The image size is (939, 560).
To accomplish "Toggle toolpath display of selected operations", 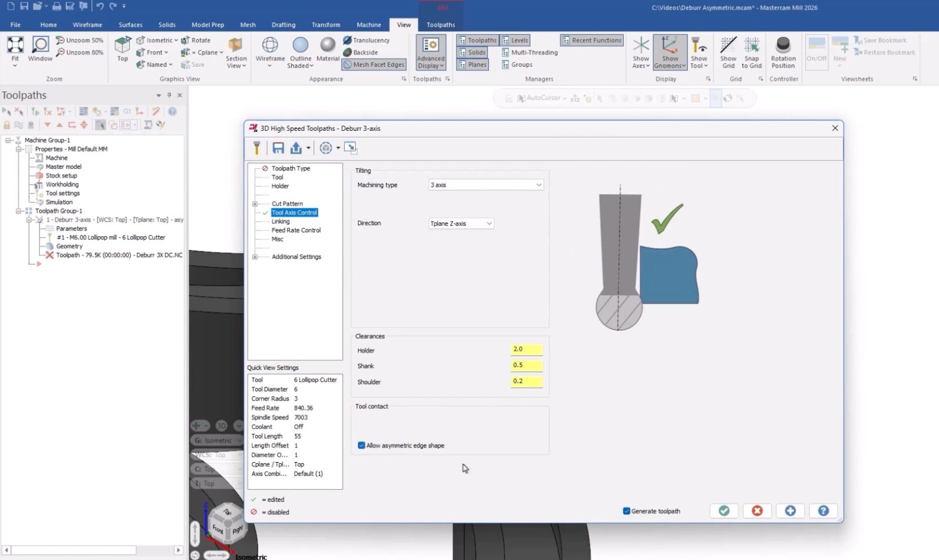I will pyautogui.click(x=19, y=124).
